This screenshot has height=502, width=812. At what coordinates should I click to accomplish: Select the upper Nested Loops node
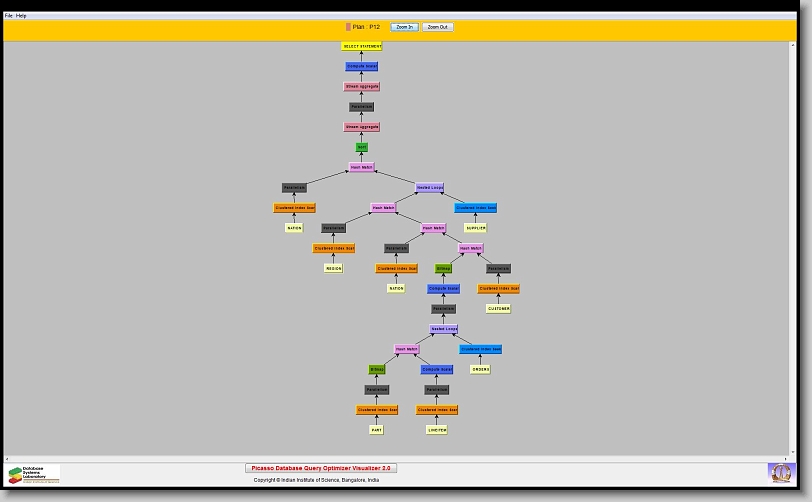click(x=430, y=187)
